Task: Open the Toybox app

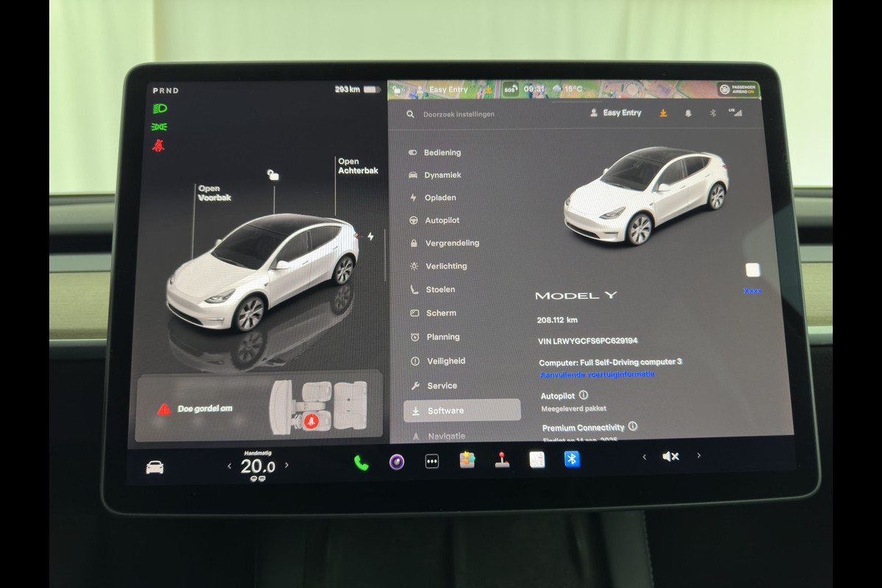Action: pos(467,460)
